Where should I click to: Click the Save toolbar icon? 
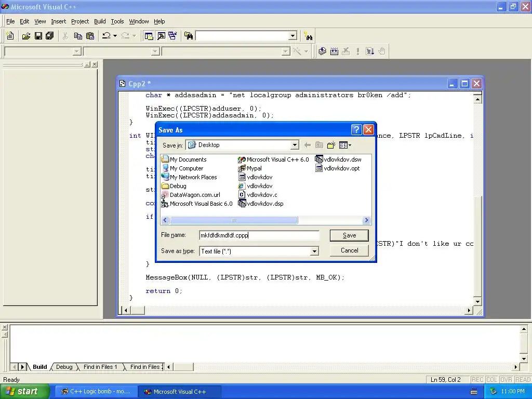(38, 36)
